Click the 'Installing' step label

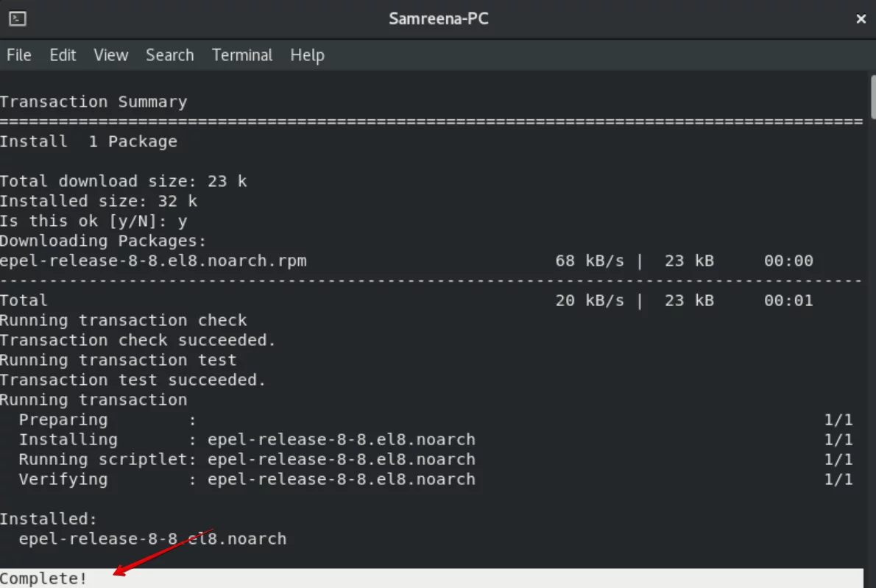pyautogui.click(x=68, y=440)
